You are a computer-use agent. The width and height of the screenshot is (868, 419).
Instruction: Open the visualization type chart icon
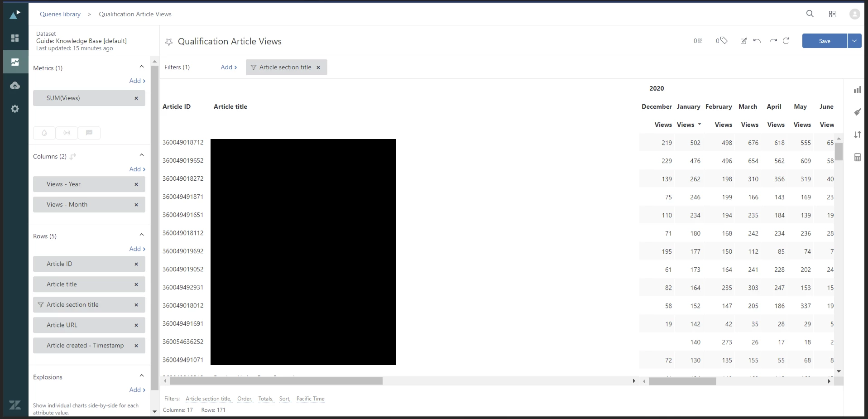[858, 90]
